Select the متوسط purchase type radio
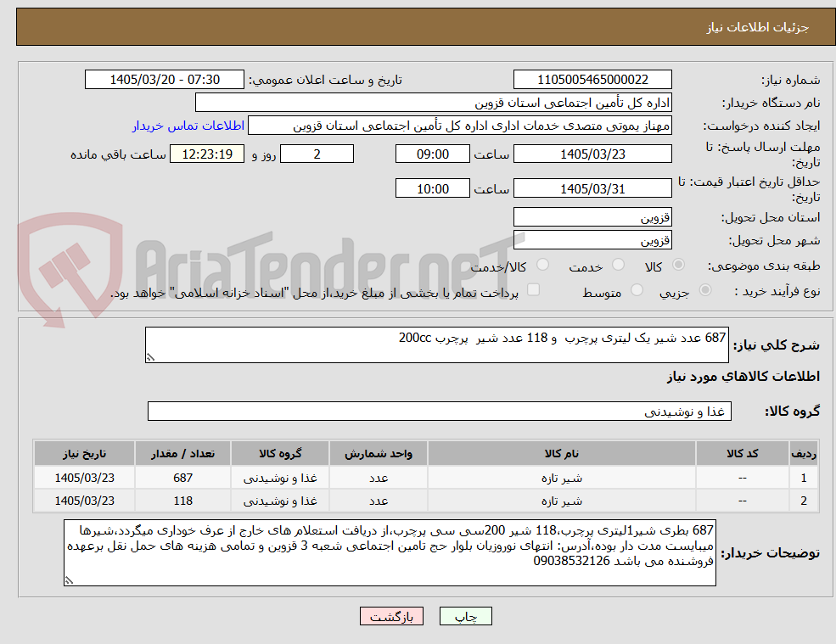 [637, 290]
